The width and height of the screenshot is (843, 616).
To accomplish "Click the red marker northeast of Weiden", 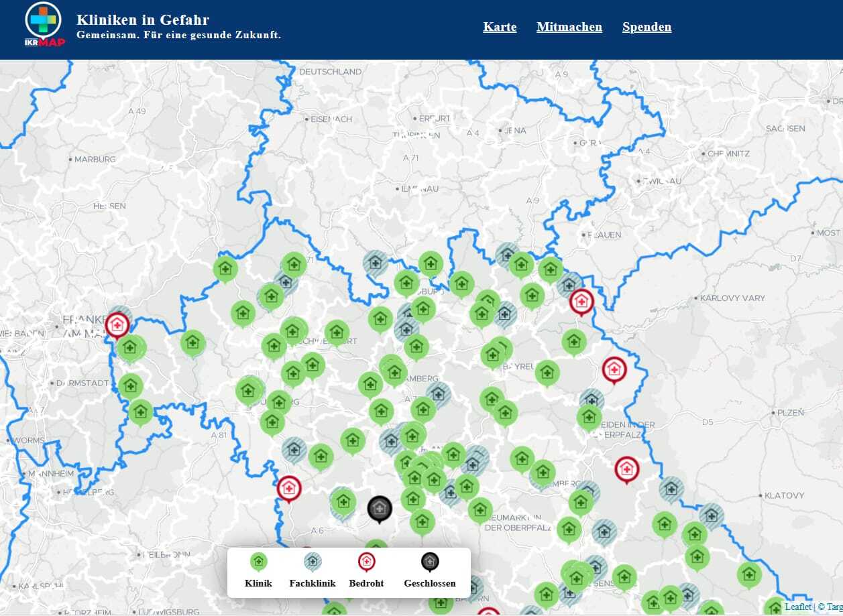I will tap(614, 369).
